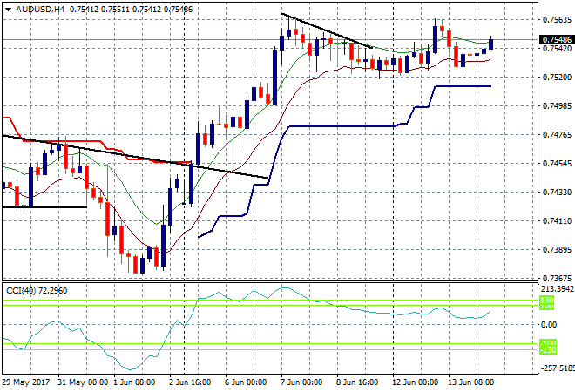This screenshot has width=575, height=392.
Task: Click the 7 Jun 08:00 time label
Action: tap(301, 382)
